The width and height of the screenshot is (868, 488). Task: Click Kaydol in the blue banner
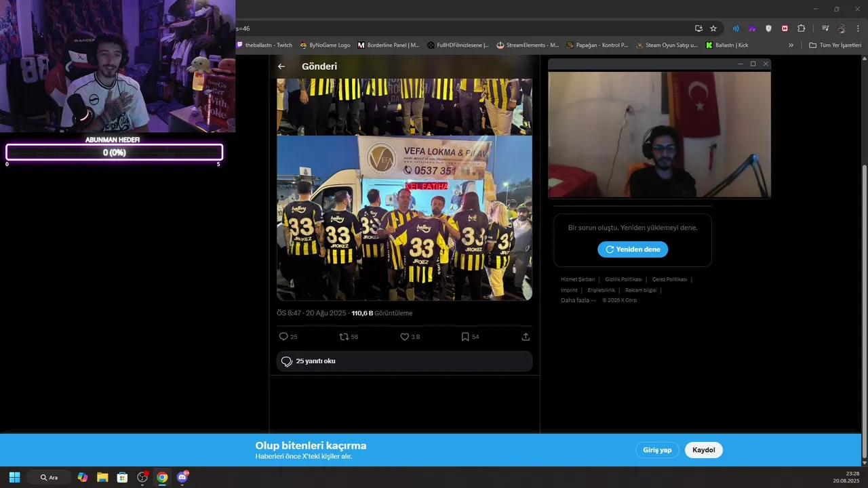pyautogui.click(x=704, y=450)
